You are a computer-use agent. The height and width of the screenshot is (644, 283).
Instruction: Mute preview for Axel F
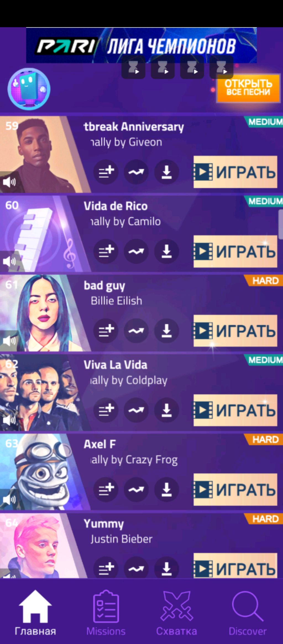click(9, 499)
